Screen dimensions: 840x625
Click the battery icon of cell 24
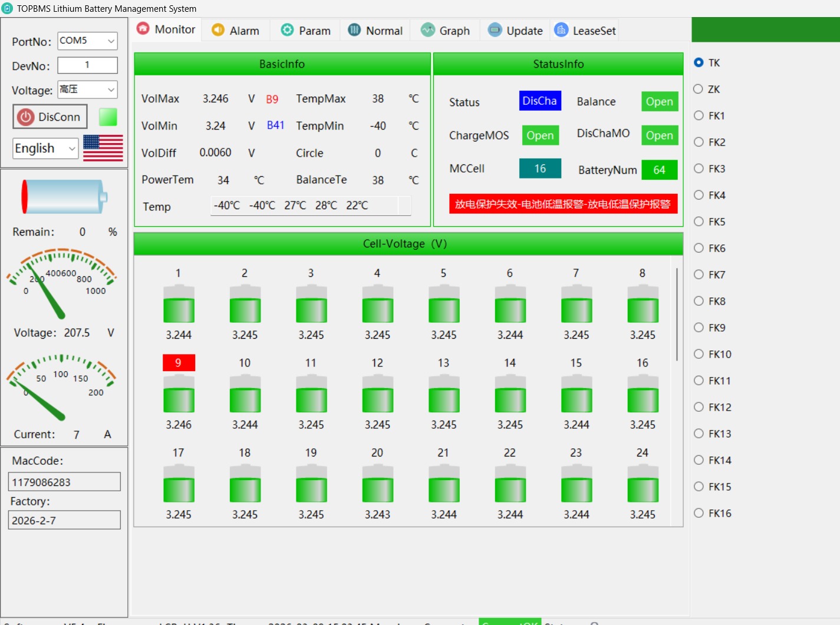click(643, 483)
